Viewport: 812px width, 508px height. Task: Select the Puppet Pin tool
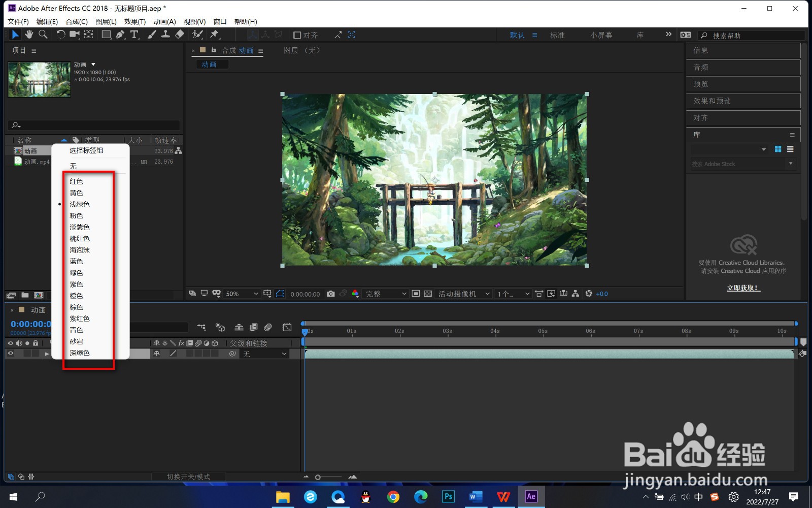(215, 35)
